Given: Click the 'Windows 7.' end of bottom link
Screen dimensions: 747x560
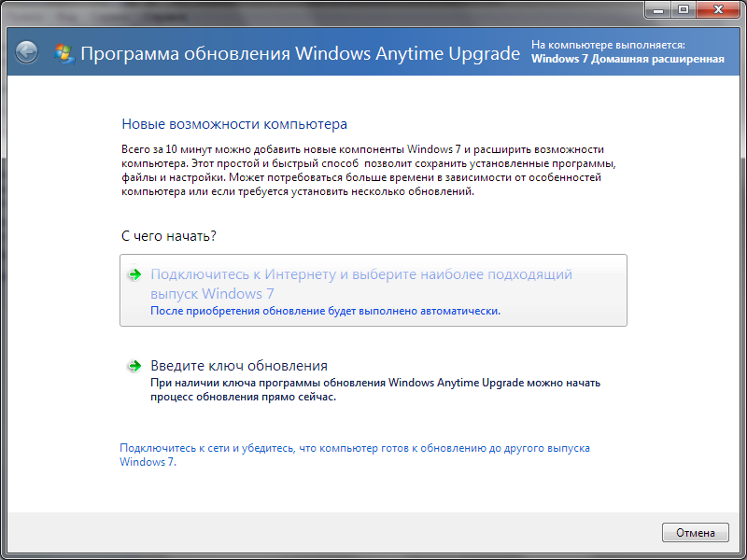Looking at the screenshot, I should pyautogui.click(x=148, y=462).
